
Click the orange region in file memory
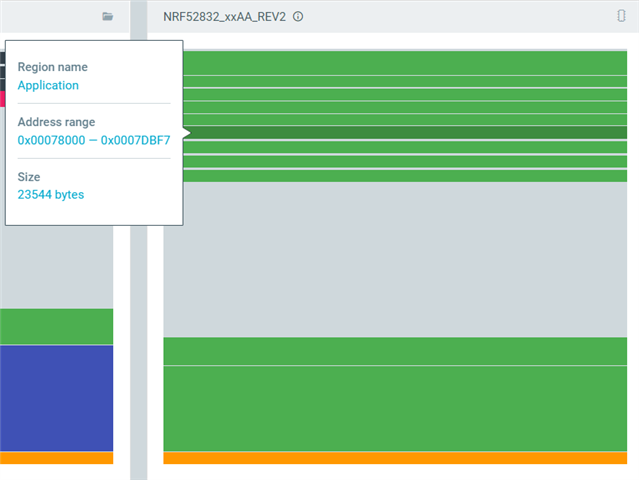click(x=57, y=458)
